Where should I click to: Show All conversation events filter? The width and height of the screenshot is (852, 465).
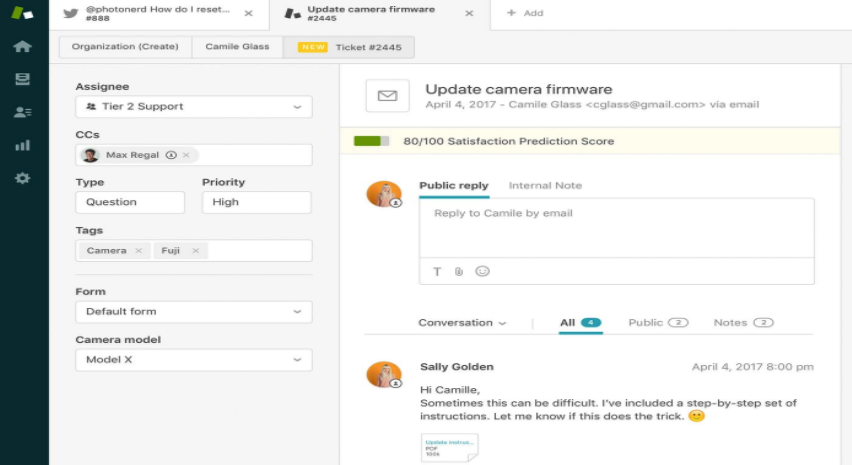tap(580, 323)
